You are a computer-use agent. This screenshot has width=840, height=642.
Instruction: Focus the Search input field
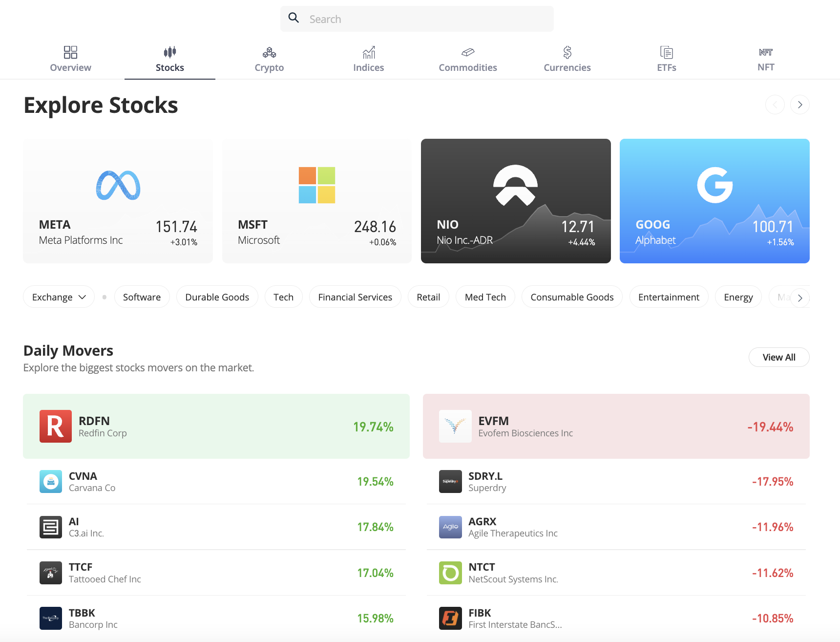pyautogui.click(x=425, y=19)
